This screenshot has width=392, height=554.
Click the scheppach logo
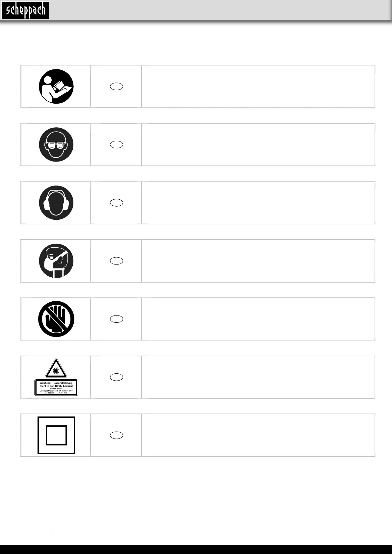25,10
